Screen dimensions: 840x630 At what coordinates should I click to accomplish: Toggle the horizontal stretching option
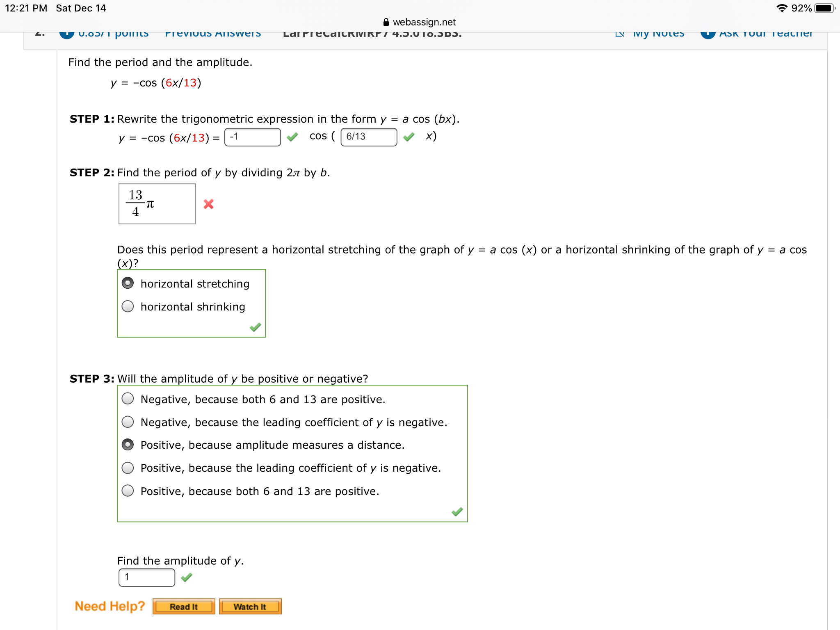click(128, 283)
